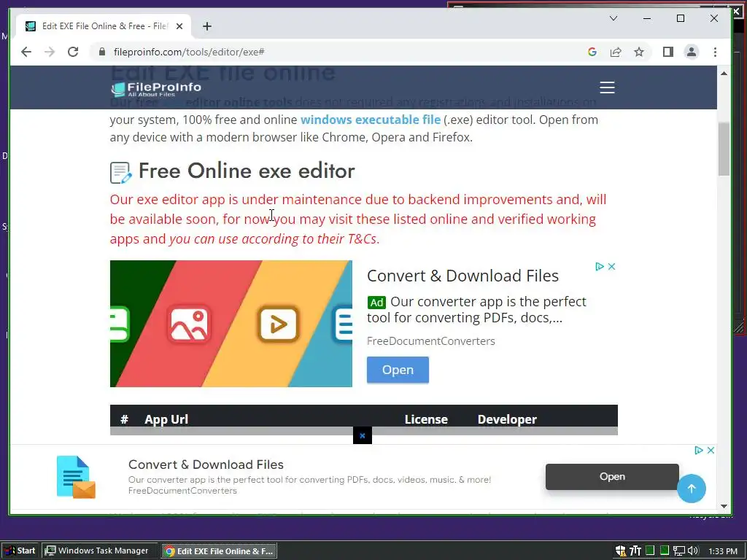Open the Chrome profile menu
The width and height of the screenshot is (747, 560).
coord(692,52)
